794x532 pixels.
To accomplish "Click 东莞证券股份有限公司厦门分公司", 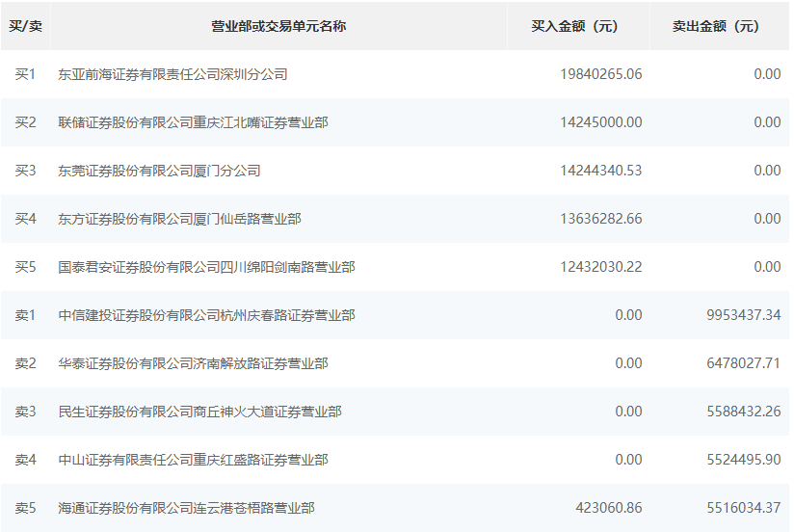I will 159,171.
